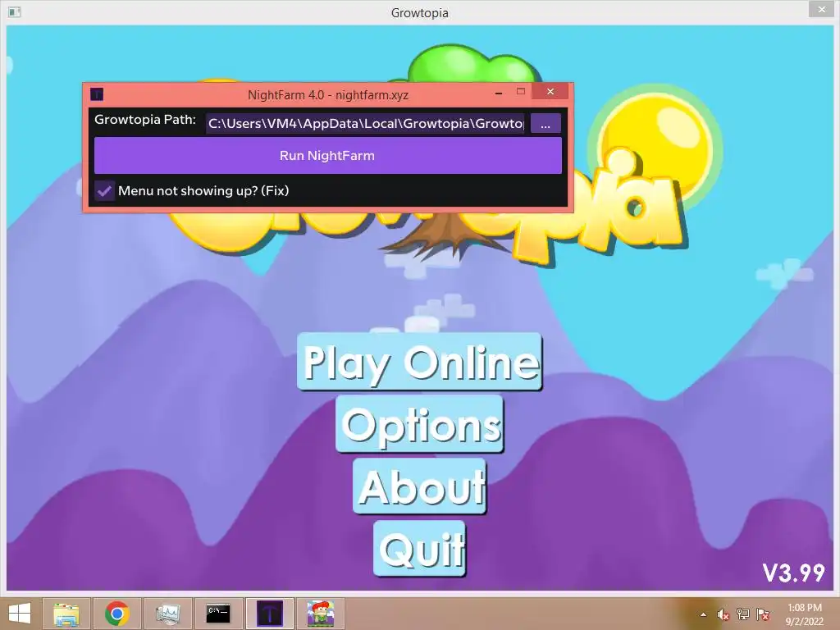Minimize the NightFarm 4.0 window
The height and width of the screenshot is (630, 840).
coord(499,93)
